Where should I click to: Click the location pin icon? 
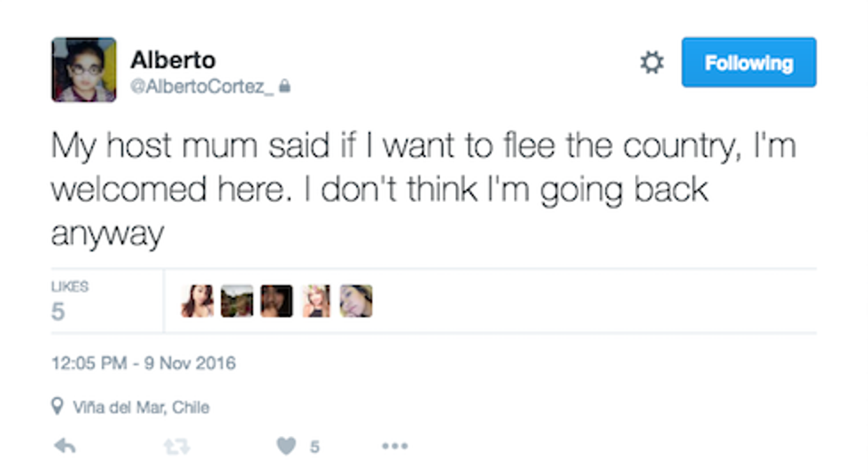pos(58,408)
